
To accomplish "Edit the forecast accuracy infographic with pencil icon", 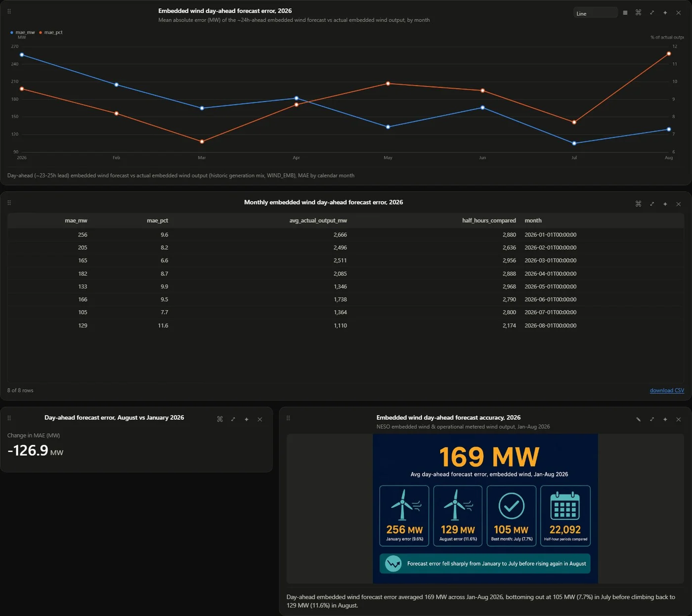I will tap(639, 419).
